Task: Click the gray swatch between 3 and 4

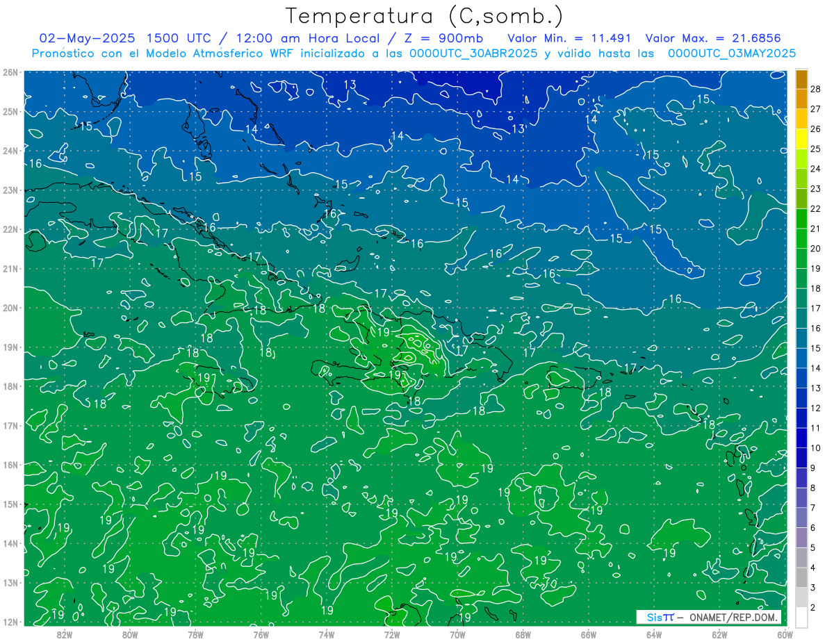Action: pyautogui.click(x=801, y=578)
